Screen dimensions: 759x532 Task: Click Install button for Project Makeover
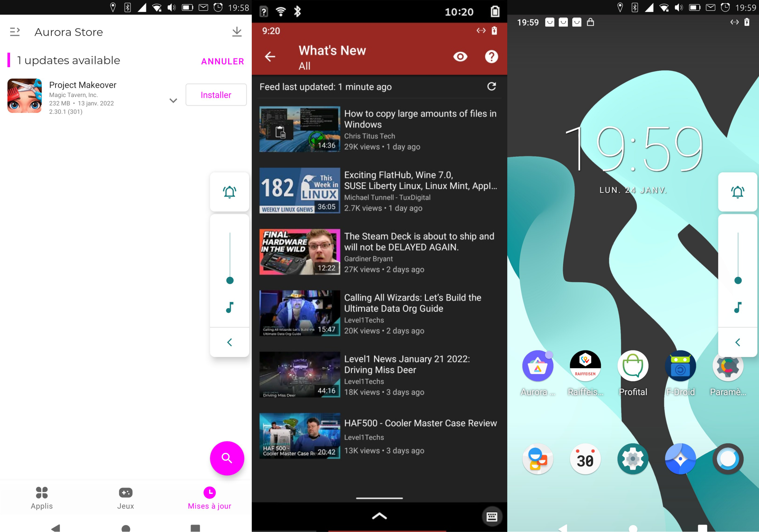tap(216, 95)
